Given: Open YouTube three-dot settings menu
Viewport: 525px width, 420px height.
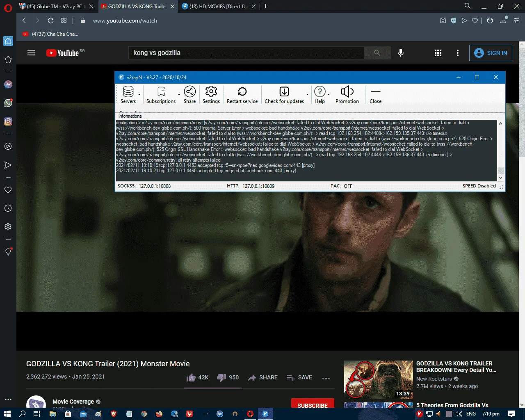Looking at the screenshot, I should pos(458,53).
